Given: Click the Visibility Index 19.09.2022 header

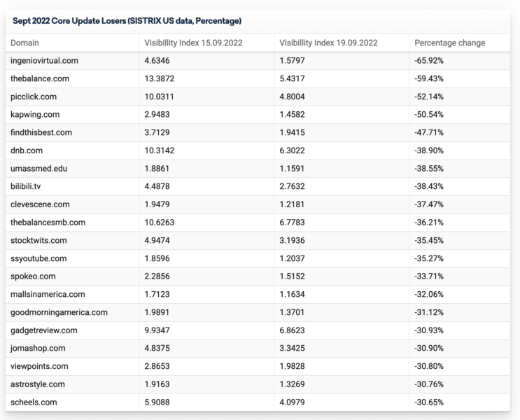Looking at the screenshot, I should click(328, 43).
